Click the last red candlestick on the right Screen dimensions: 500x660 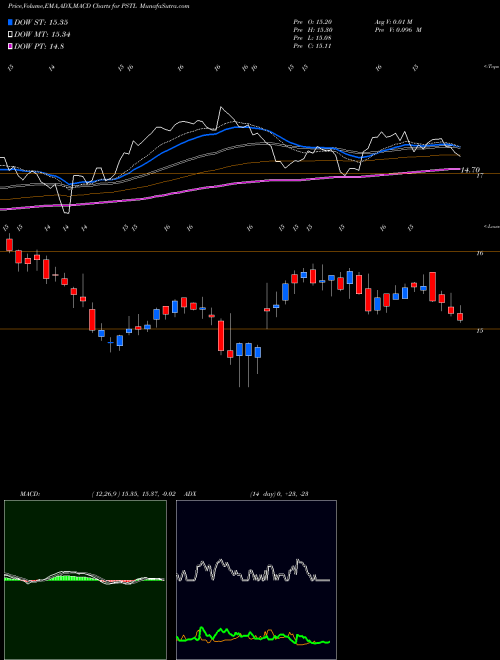click(x=460, y=317)
